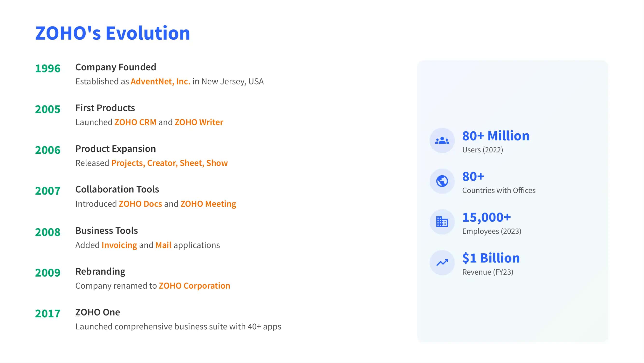Click the Rebranding heading

coord(100,271)
